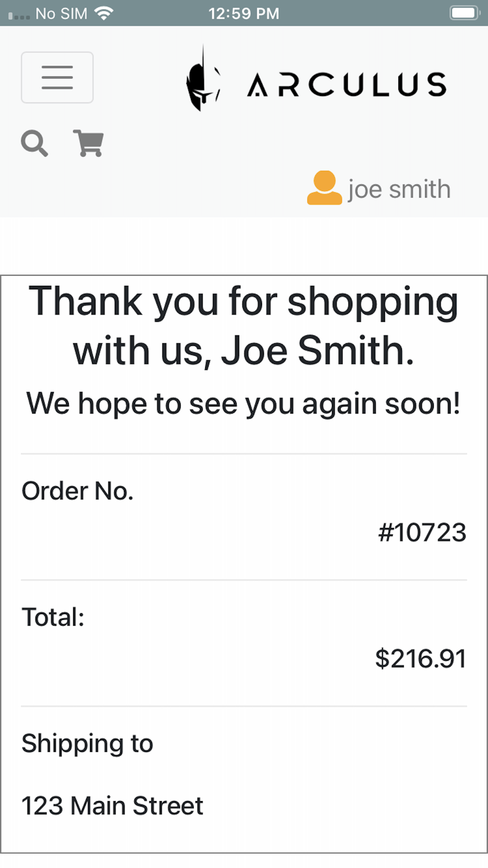Open the joe smith account link
Screen dimensions: 488x868
click(x=399, y=189)
